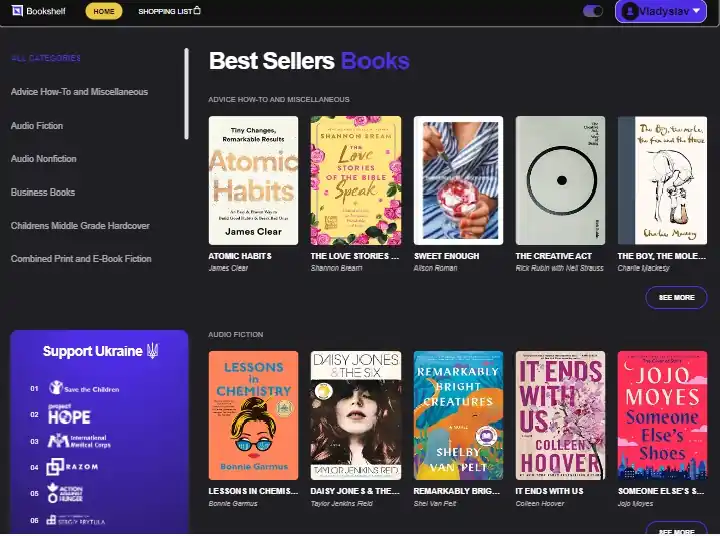Click the SWEET ENOUGH title text
This screenshot has width=720, height=536.
[x=446, y=256]
